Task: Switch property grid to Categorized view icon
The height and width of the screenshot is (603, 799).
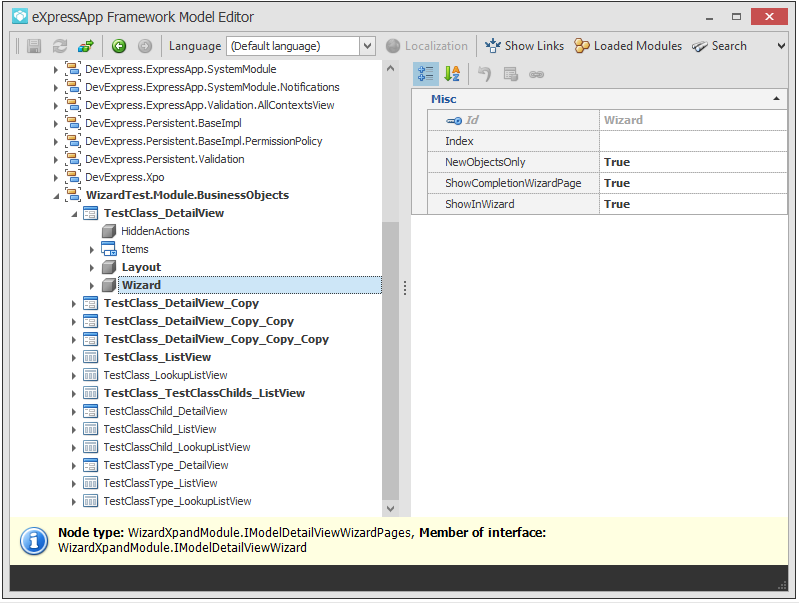Action: point(425,74)
